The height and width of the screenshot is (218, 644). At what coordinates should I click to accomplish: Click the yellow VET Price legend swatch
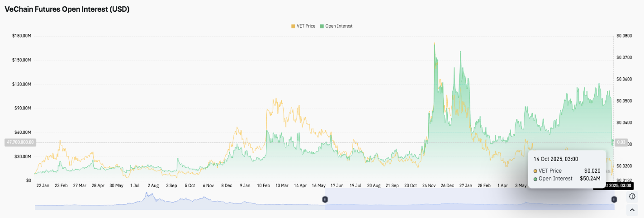[293, 26]
